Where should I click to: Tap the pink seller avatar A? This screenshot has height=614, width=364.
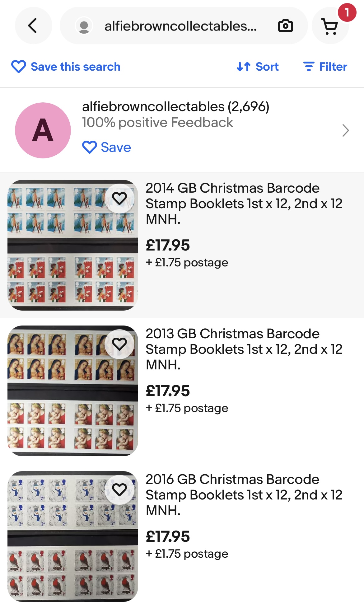point(43,130)
